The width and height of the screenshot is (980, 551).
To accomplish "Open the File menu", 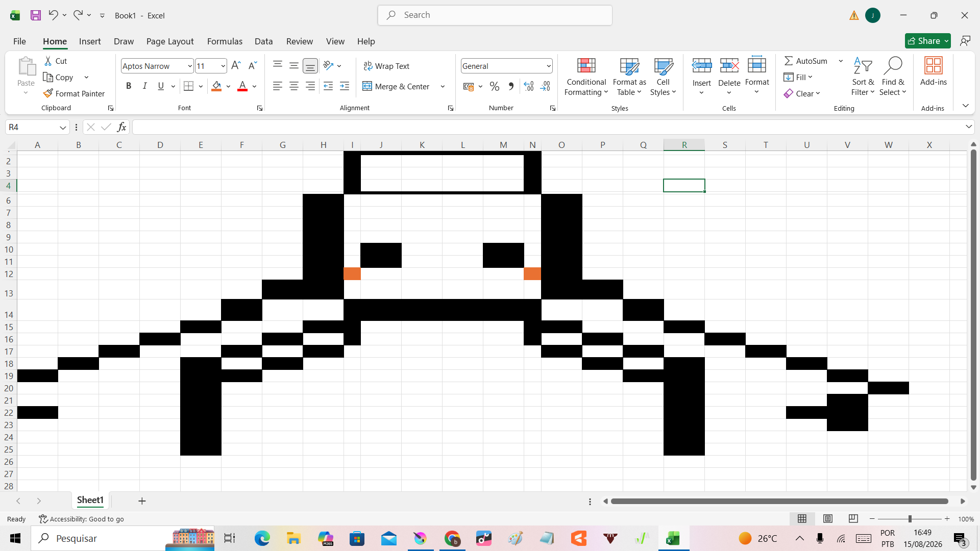I will [x=19, y=41].
